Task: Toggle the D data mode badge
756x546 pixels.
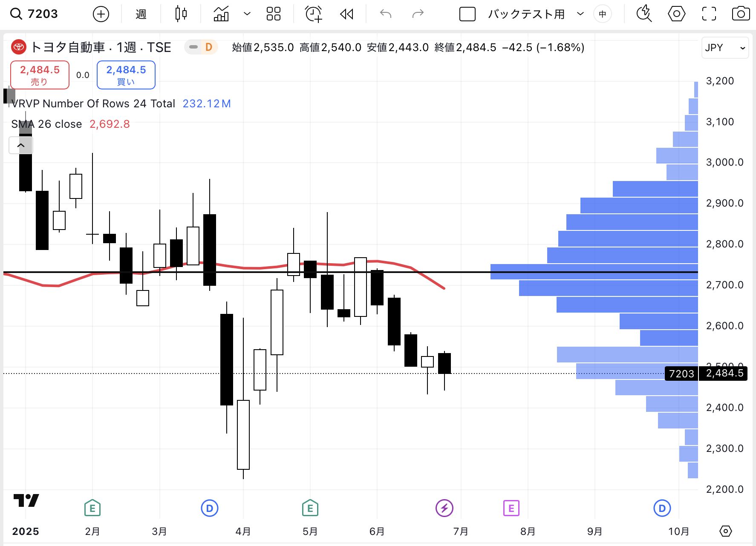Action: pos(209,47)
